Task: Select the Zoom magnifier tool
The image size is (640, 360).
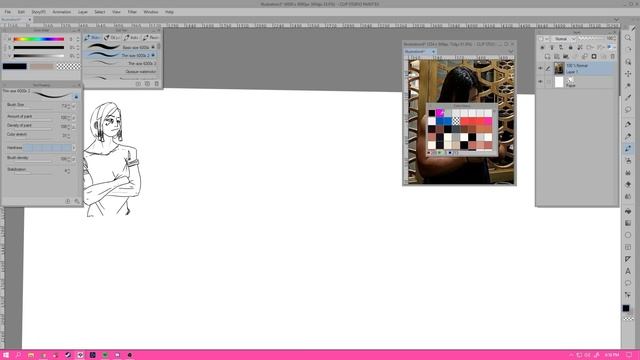Action: pyautogui.click(x=628, y=38)
